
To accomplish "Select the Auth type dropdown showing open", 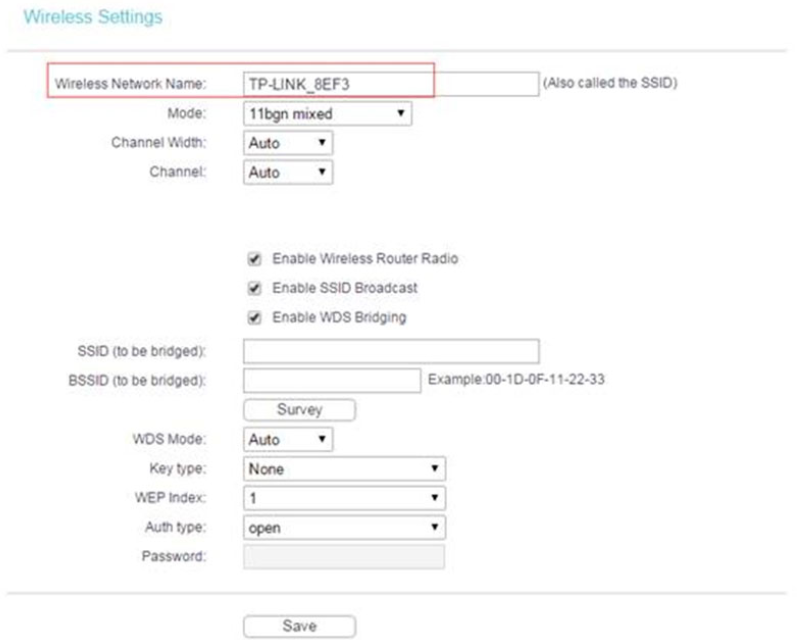I will pyautogui.click(x=344, y=526).
